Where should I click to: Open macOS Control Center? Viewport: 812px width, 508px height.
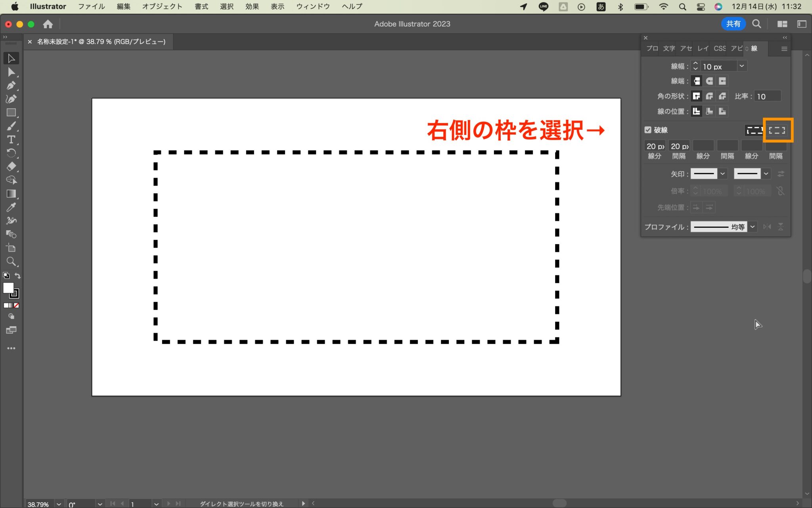(x=701, y=6)
